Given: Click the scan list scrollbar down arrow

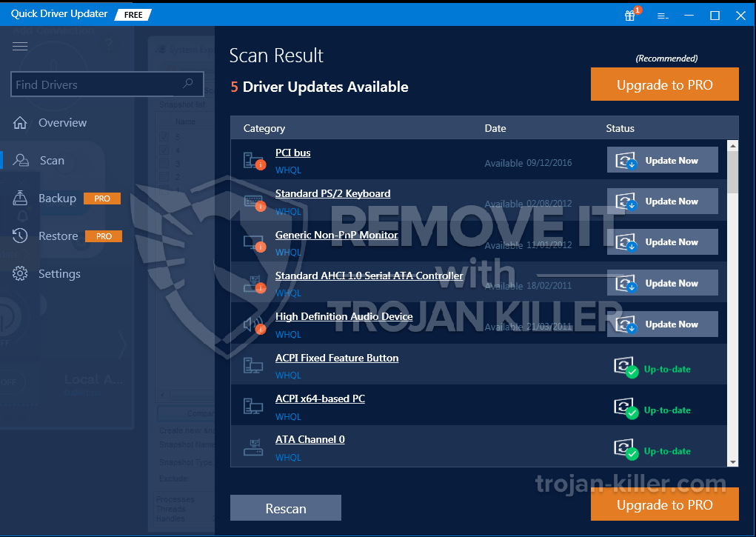Looking at the screenshot, I should coord(733,461).
